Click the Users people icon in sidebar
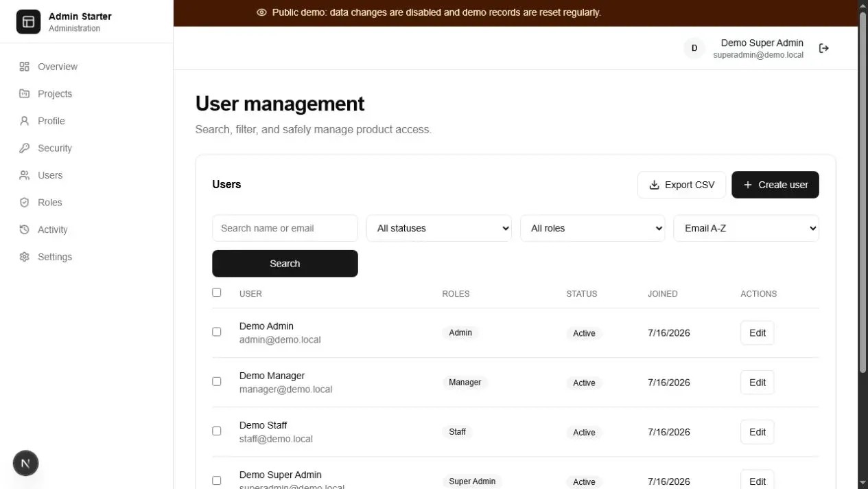This screenshot has width=868, height=489. (25, 175)
